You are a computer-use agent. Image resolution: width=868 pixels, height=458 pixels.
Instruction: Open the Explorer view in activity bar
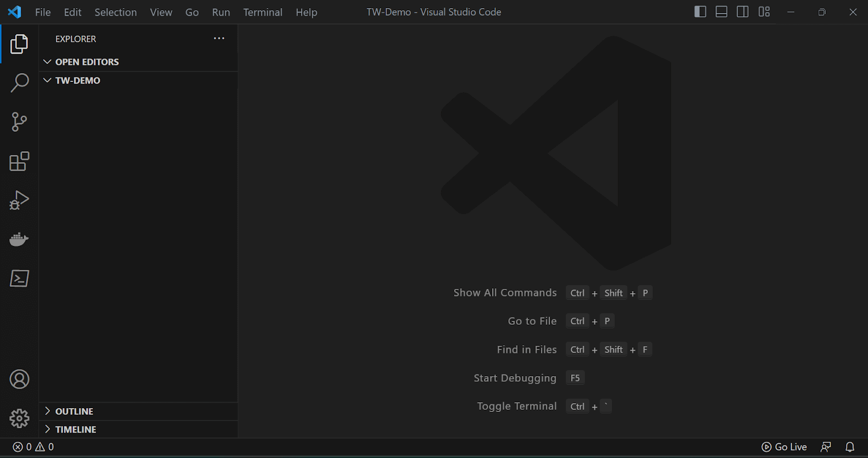(x=19, y=44)
